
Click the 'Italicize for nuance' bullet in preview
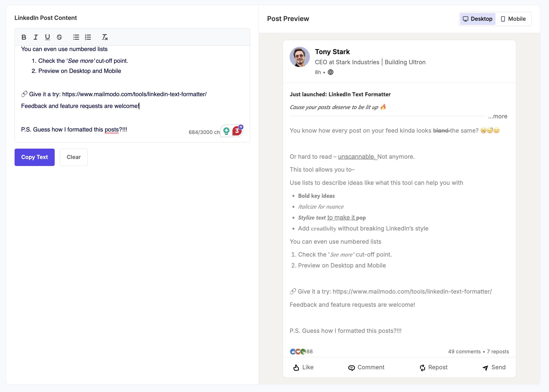(321, 207)
